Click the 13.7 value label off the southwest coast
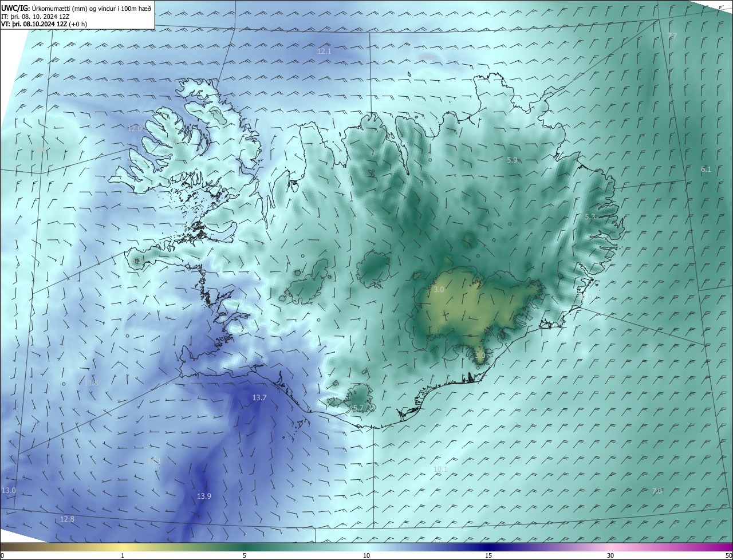This screenshot has height=560, width=733. point(259,398)
